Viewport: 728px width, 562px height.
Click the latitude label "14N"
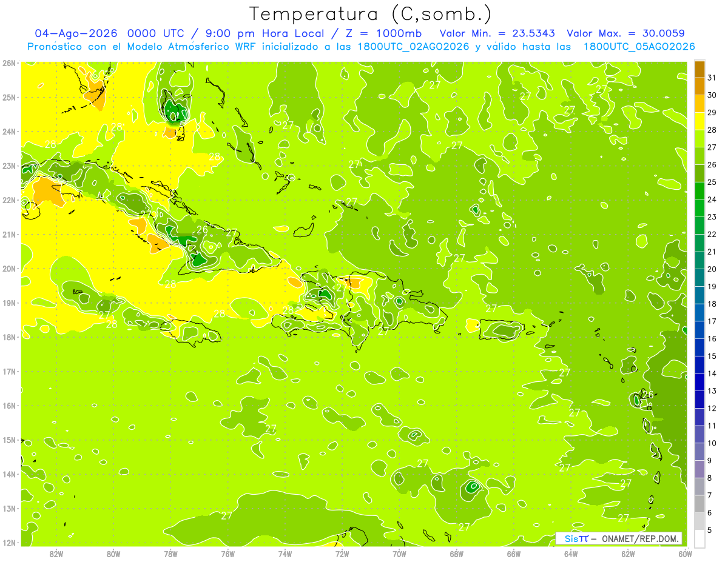[8, 474]
